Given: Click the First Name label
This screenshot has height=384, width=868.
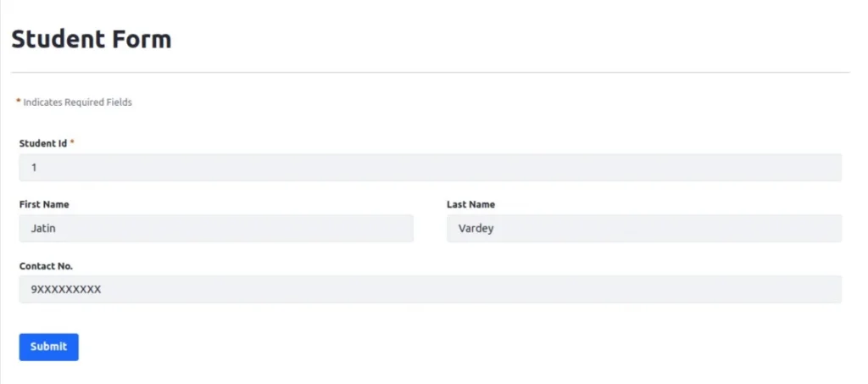Looking at the screenshot, I should pyautogui.click(x=44, y=204).
